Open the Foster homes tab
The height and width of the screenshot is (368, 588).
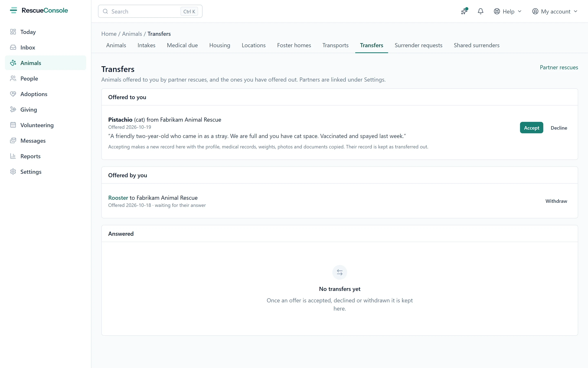pyautogui.click(x=294, y=45)
